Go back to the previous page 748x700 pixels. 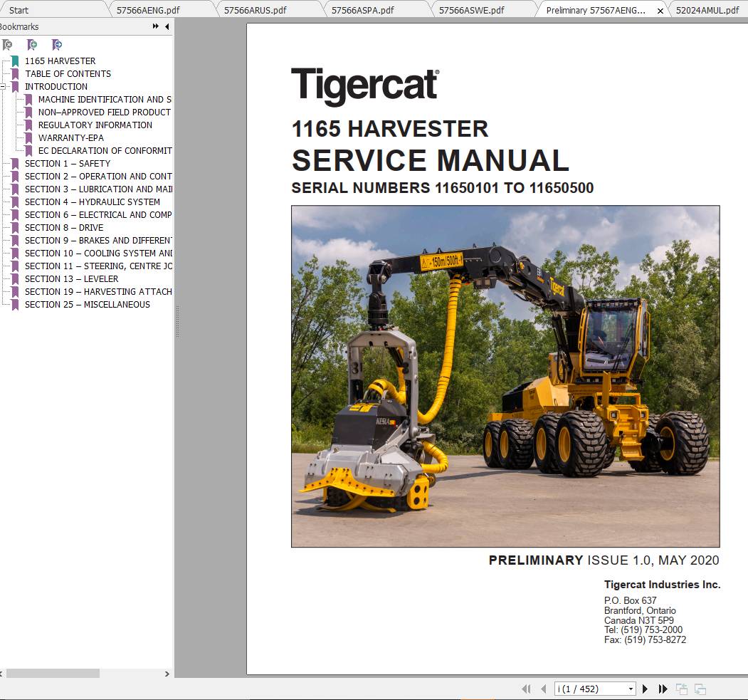(x=544, y=689)
